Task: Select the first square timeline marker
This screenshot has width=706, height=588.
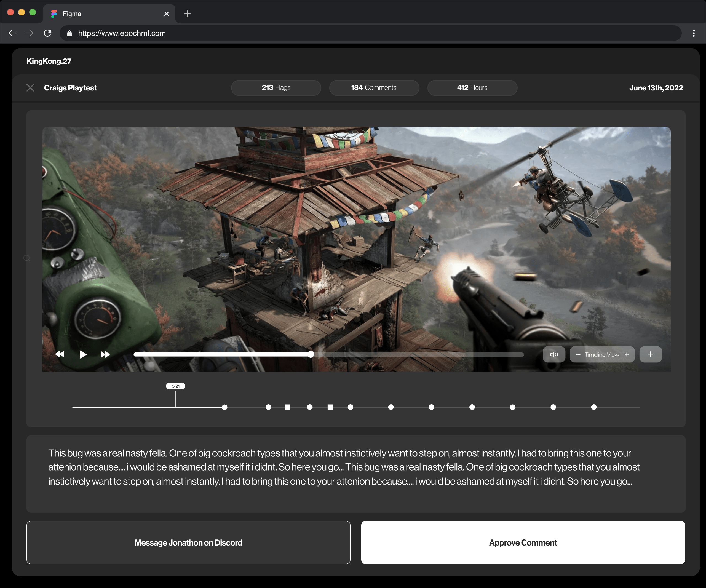Action: click(287, 407)
